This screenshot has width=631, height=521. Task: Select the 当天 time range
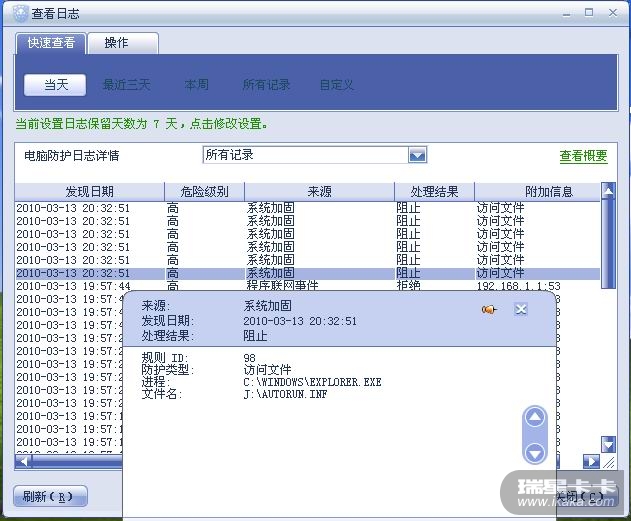click(x=55, y=85)
